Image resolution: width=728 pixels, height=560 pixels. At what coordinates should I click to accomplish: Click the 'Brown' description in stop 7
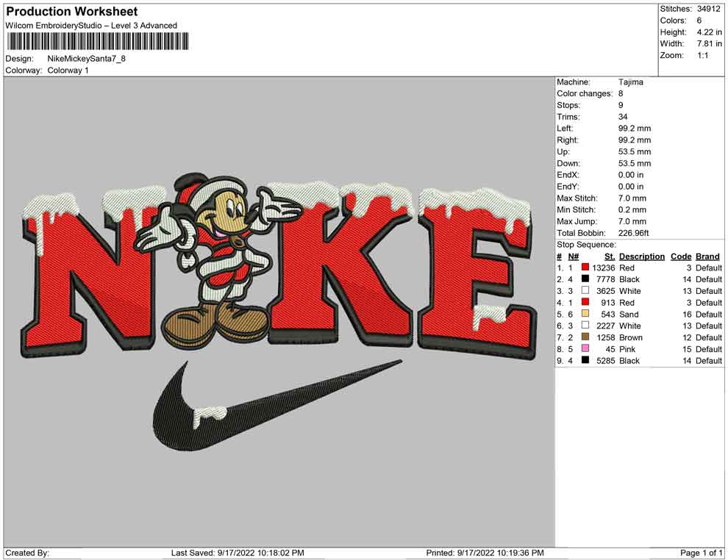click(631, 337)
